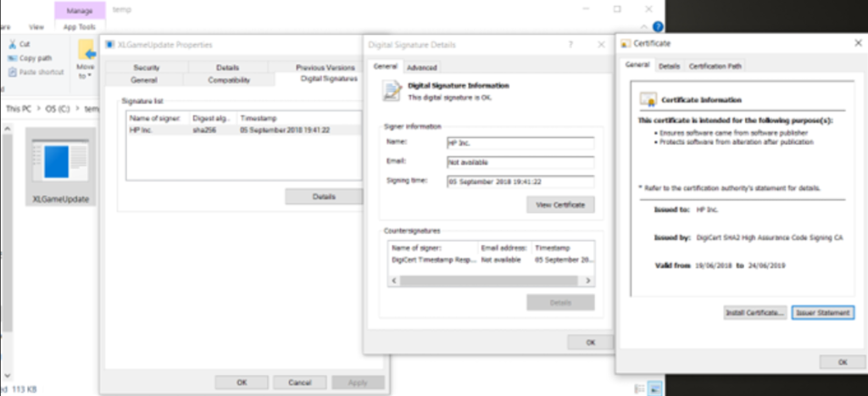
Task: Click the signed document icon in Digital Signature Details
Action: point(391,91)
